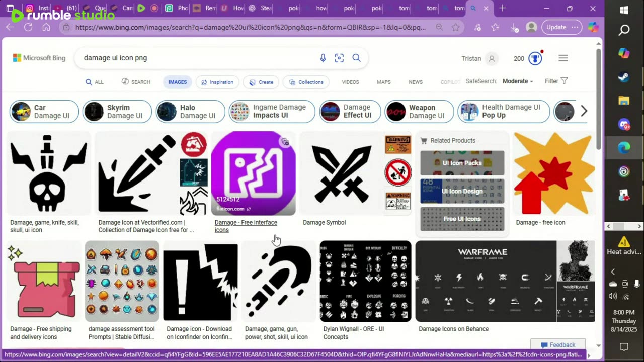This screenshot has width=644, height=362.
Task: Open Windows search in taskbar
Action: click(624, 30)
